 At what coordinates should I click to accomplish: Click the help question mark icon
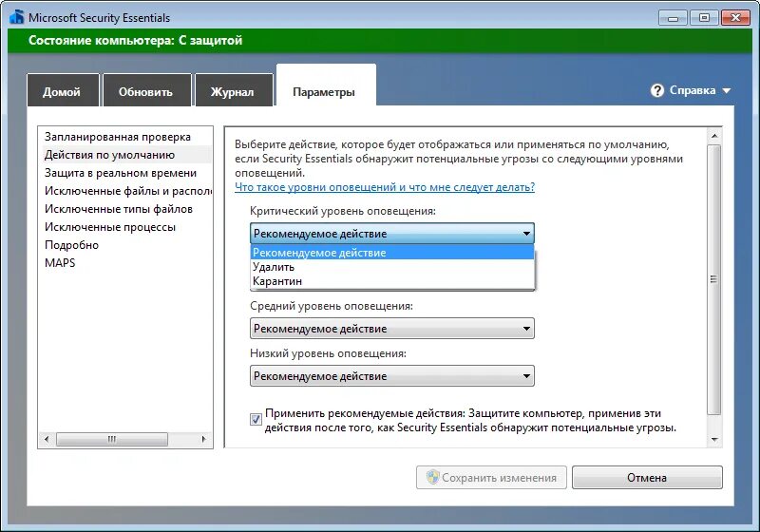point(656,90)
